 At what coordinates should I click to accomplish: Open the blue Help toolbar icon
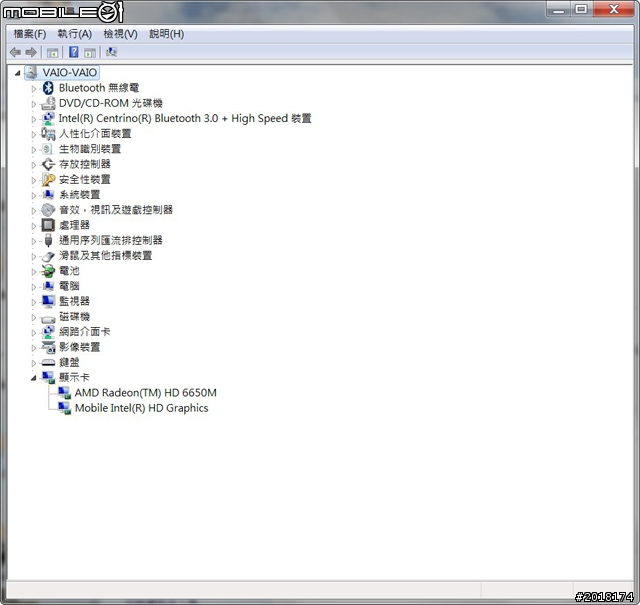coord(74,52)
